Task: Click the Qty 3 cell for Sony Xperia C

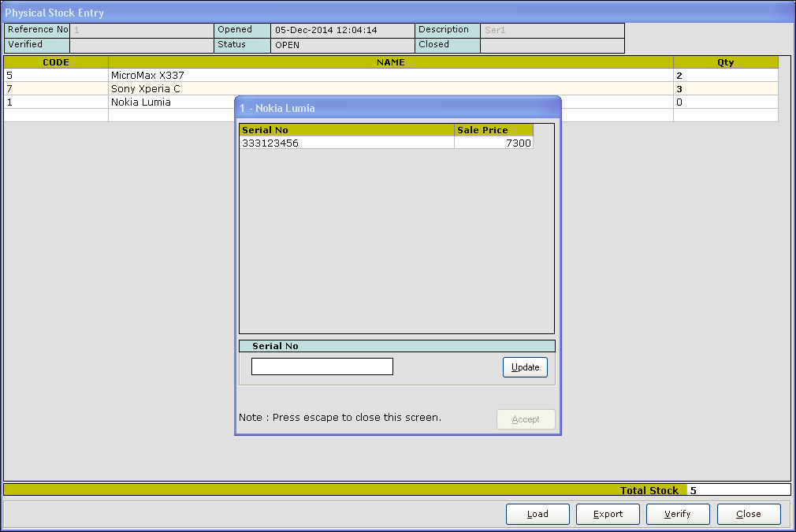Action: (x=725, y=88)
